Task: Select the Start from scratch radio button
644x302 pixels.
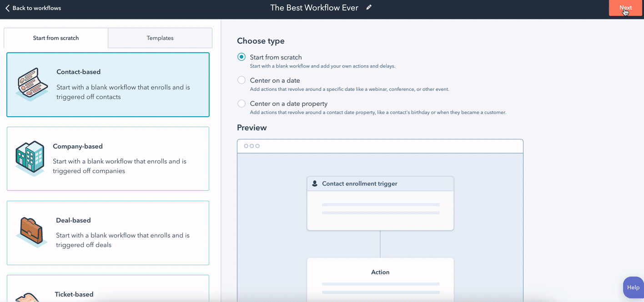Action: click(x=241, y=57)
